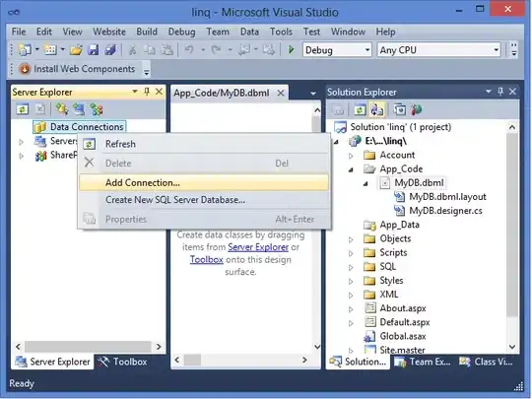Click the Server Explorer hyperlink on design surface

(x=258, y=247)
